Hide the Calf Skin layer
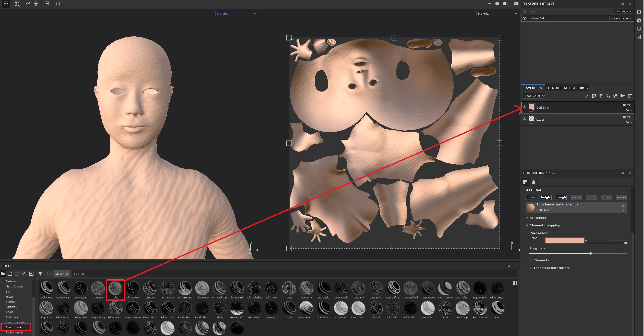 525,107
